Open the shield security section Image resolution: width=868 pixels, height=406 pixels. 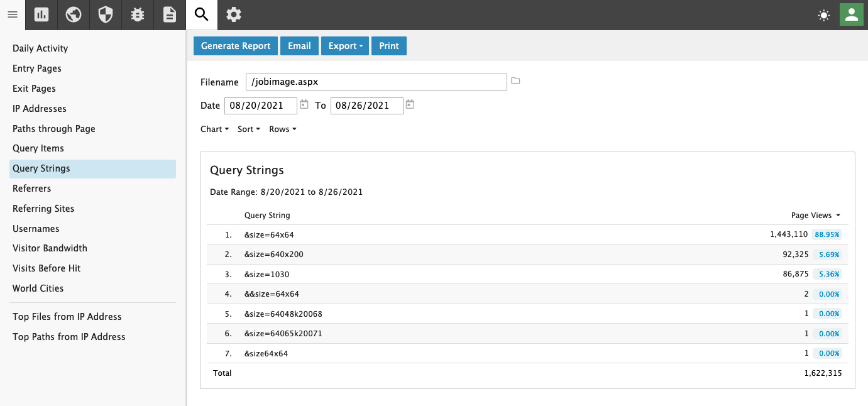coord(106,15)
